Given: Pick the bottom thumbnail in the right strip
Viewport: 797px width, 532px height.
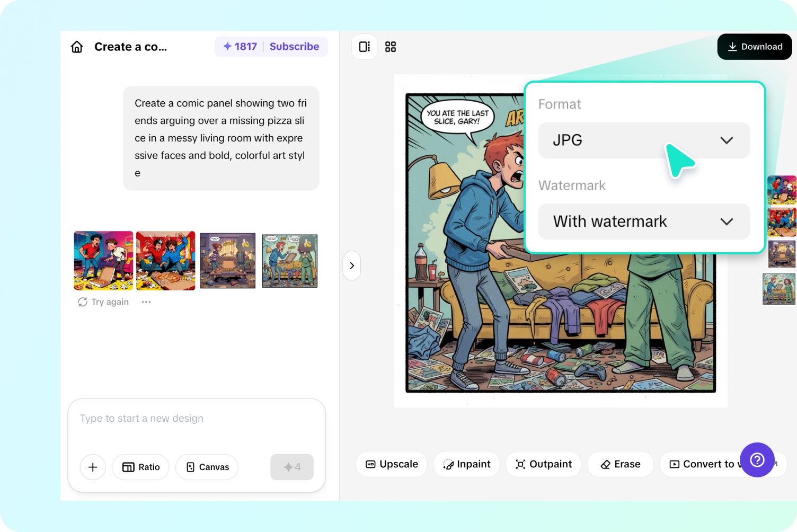Looking at the screenshot, I should click(x=779, y=289).
